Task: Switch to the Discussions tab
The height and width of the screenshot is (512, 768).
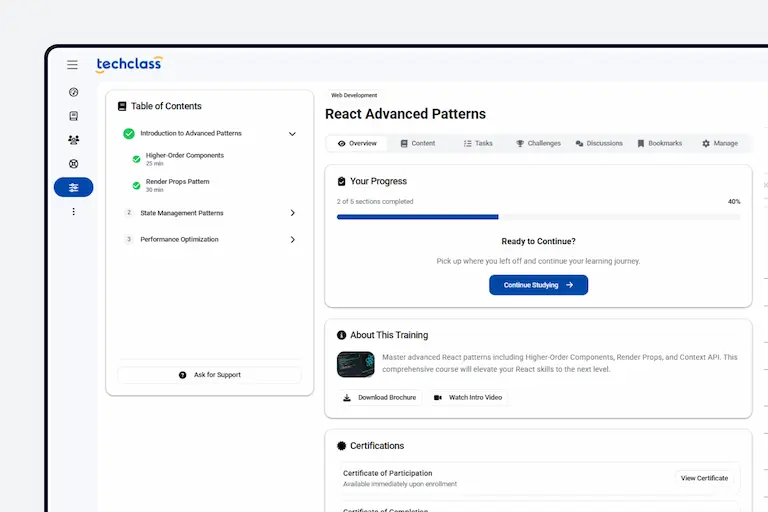Action: pos(599,144)
